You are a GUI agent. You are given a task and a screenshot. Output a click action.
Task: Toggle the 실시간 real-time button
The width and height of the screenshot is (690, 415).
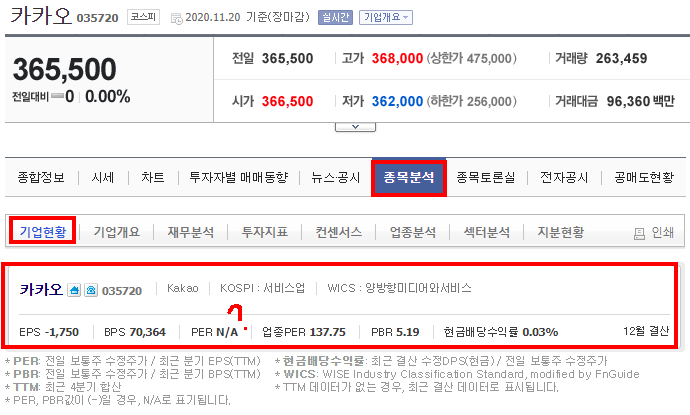point(335,17)
